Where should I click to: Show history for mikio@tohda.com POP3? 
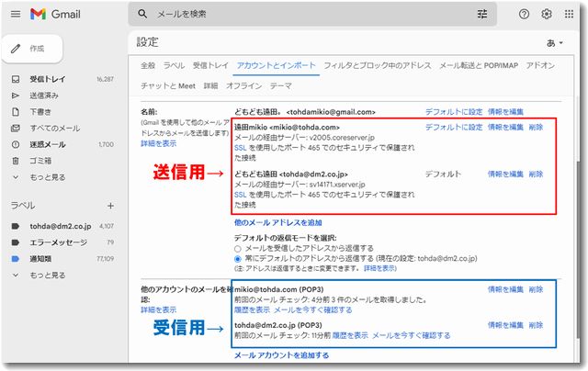[x=252, y=309]
